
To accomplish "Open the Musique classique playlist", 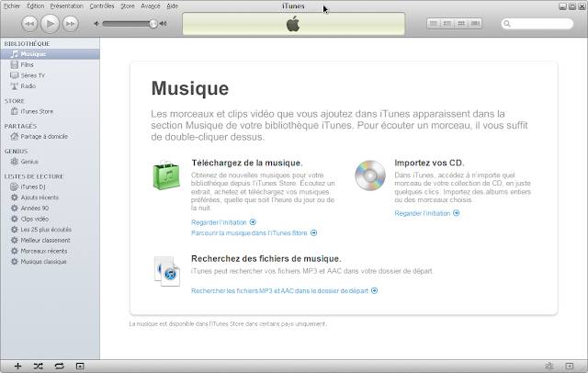I will (50, 262).
